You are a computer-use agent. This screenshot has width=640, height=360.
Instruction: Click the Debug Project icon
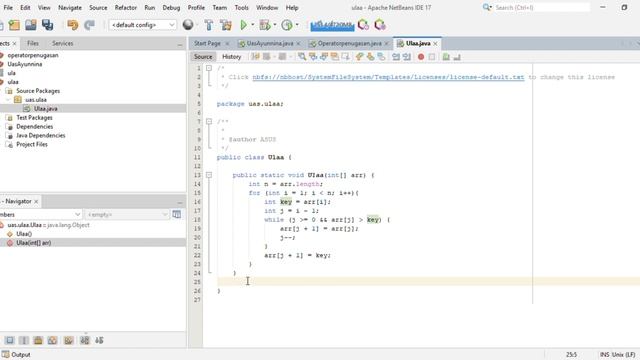tap(265, 25)
